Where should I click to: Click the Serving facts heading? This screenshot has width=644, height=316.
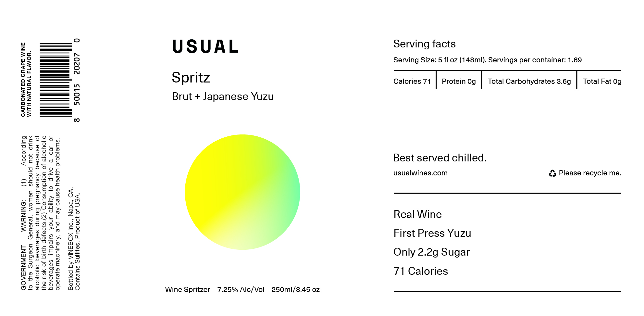[x=425, y=44]
